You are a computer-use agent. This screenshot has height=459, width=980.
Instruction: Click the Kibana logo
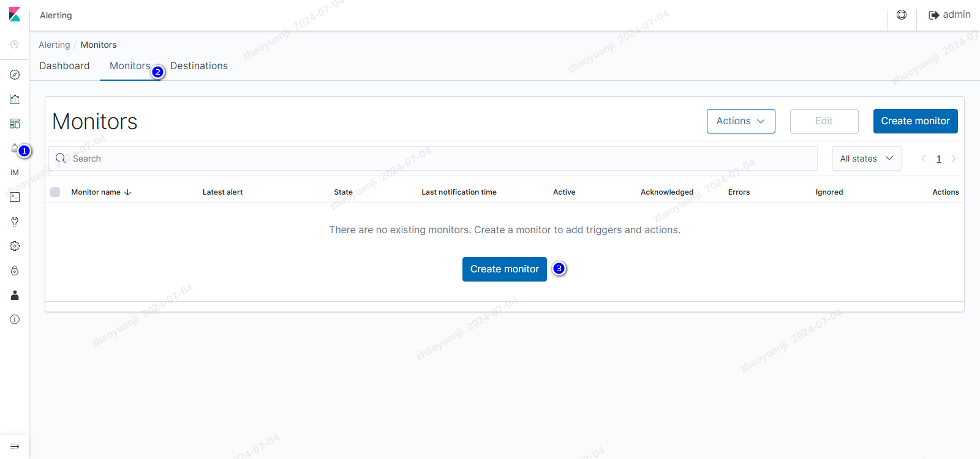(15, 15)
